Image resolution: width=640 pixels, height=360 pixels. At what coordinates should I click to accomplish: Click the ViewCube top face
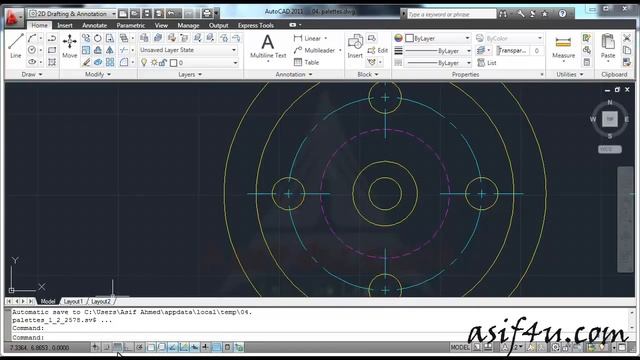tap(610, 119)
